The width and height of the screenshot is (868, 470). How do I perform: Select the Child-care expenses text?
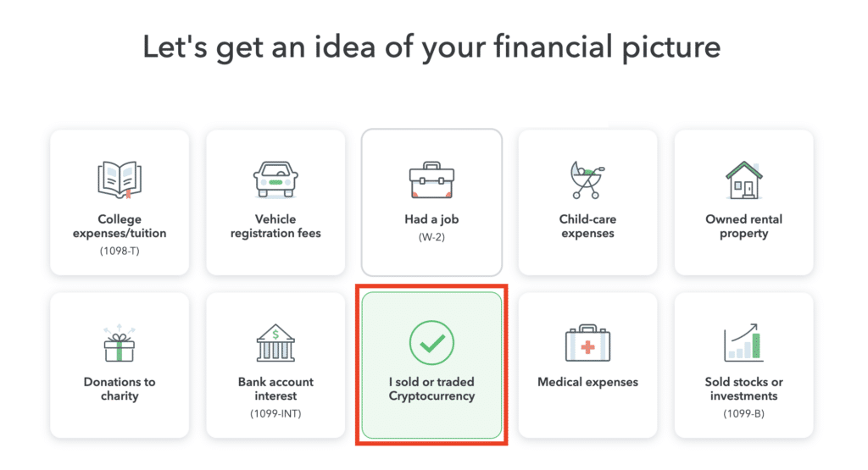pyautogui.click(x=588, y=226)
